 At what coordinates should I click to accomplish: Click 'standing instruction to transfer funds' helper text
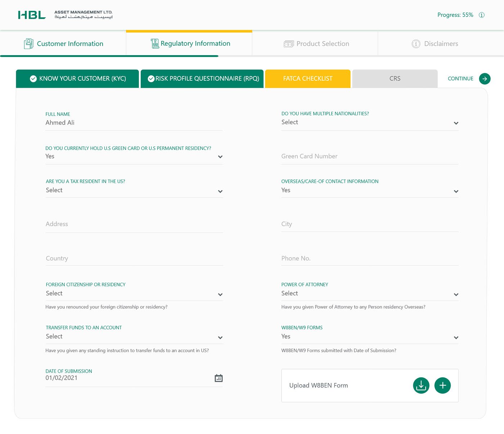tap(127, 350)
